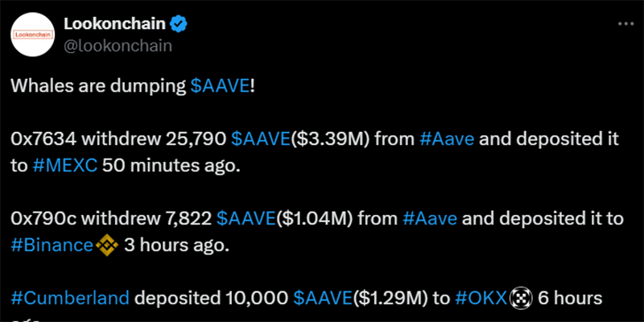Open the #Binance hashtag
644x322 pixels.
[52, 246]
